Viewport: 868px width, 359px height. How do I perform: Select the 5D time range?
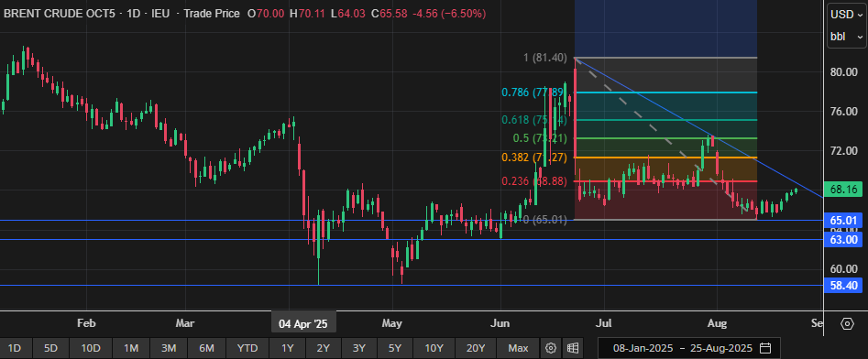click(x=51, y=348)
